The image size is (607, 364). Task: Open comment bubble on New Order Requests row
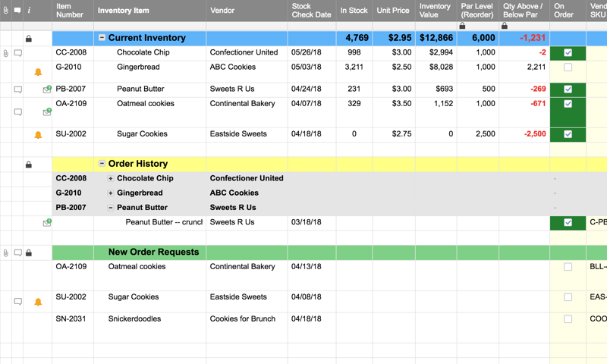(18, 253)
